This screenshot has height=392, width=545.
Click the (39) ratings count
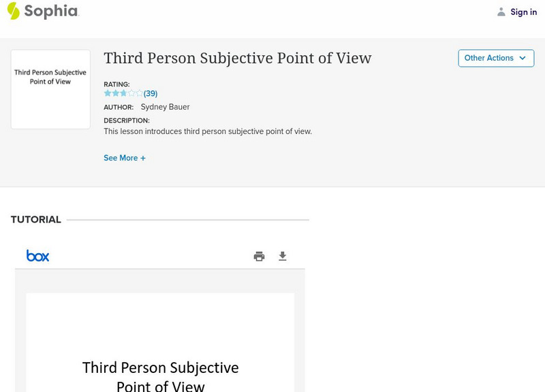151,94
